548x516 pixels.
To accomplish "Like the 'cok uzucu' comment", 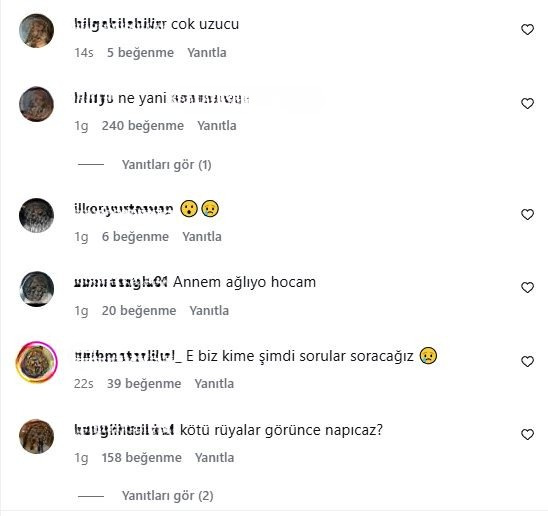I will (x=527, y=30).
